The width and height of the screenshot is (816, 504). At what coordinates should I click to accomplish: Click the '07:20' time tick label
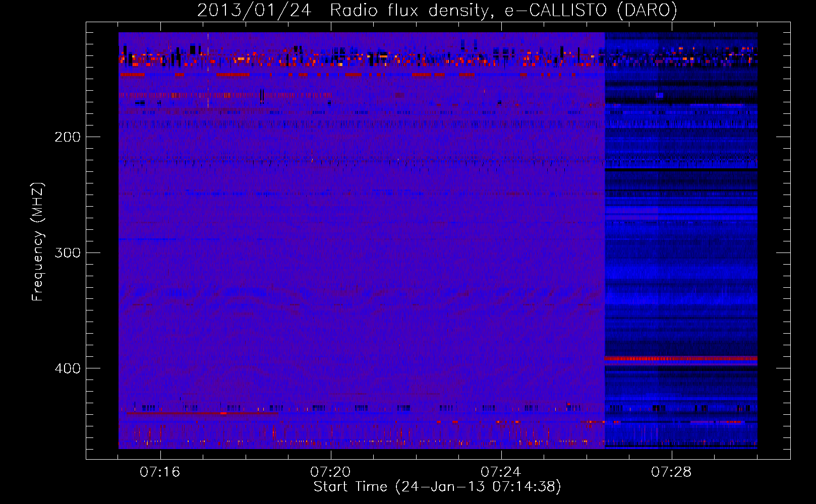click(x=330, y=472)
